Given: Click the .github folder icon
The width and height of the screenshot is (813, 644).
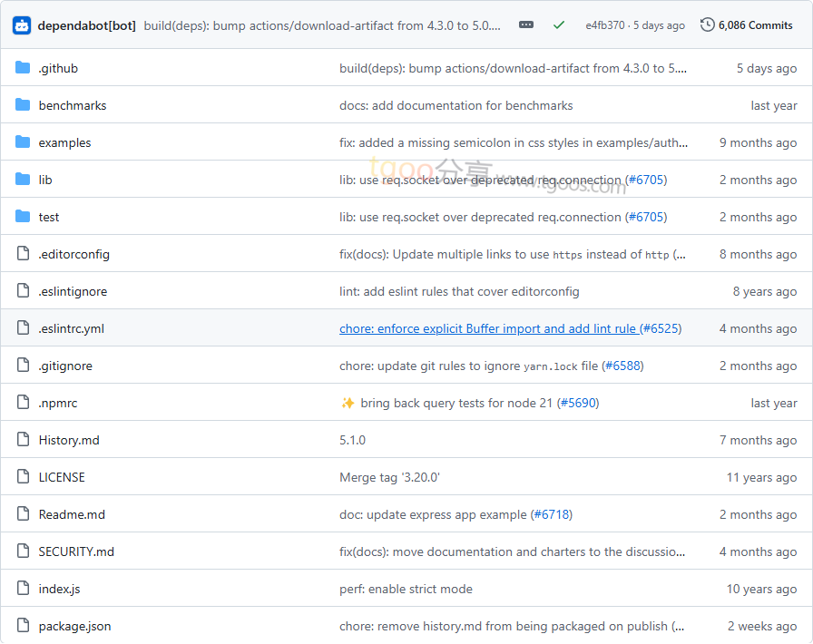Looking at the screenshot, I should (x=23, y=68).
